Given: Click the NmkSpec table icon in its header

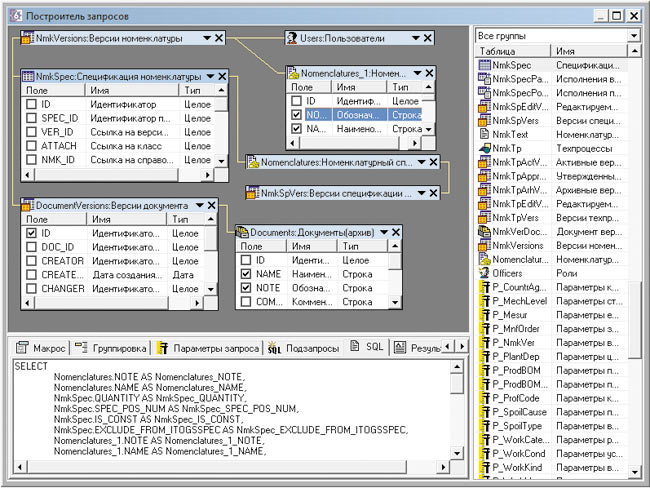Looking at the screenshot, I should (x=27, y=77).
